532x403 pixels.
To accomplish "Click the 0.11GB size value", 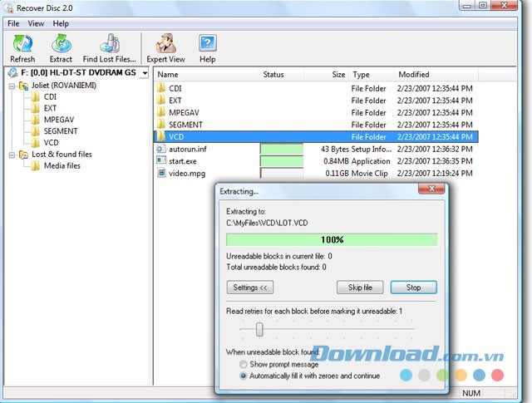I will pos(337,174).
